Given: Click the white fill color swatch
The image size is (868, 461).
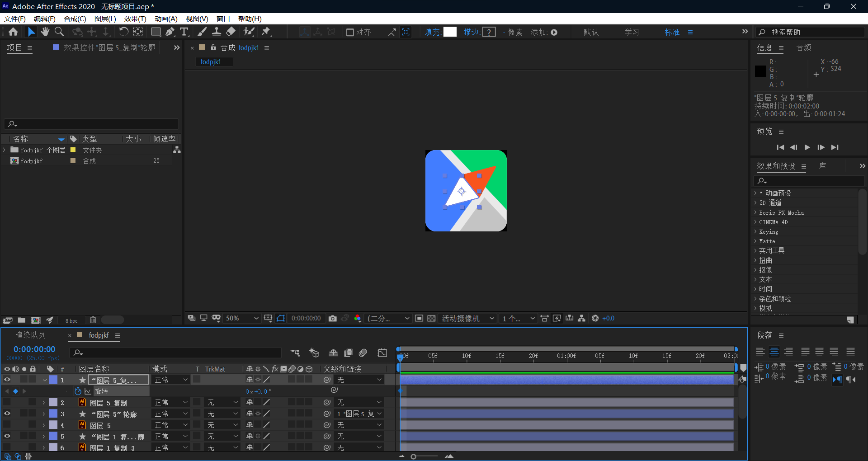Looking at the screenshot, I should [450, 32].
